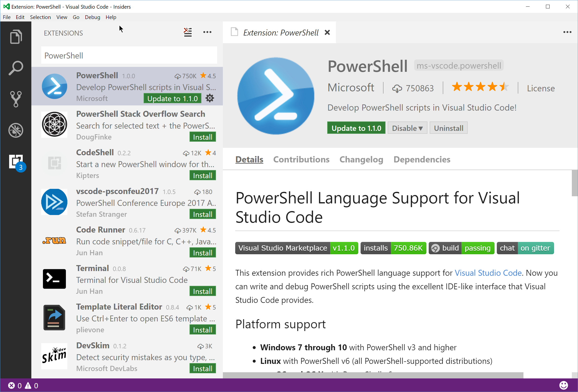The image size is (578, 392).
Task: Maximize the VS Code window
Action: pos(548,7)
